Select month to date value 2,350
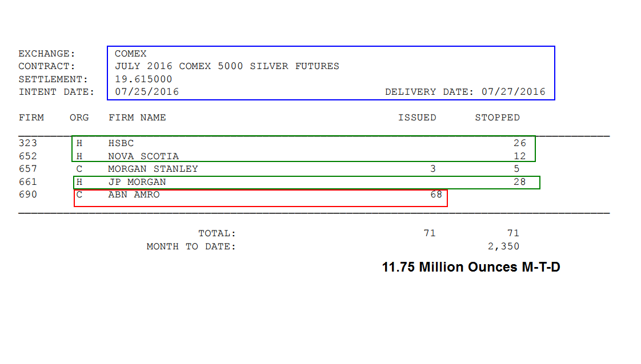Screen dimensions: 641x364 tap(504, 246)
